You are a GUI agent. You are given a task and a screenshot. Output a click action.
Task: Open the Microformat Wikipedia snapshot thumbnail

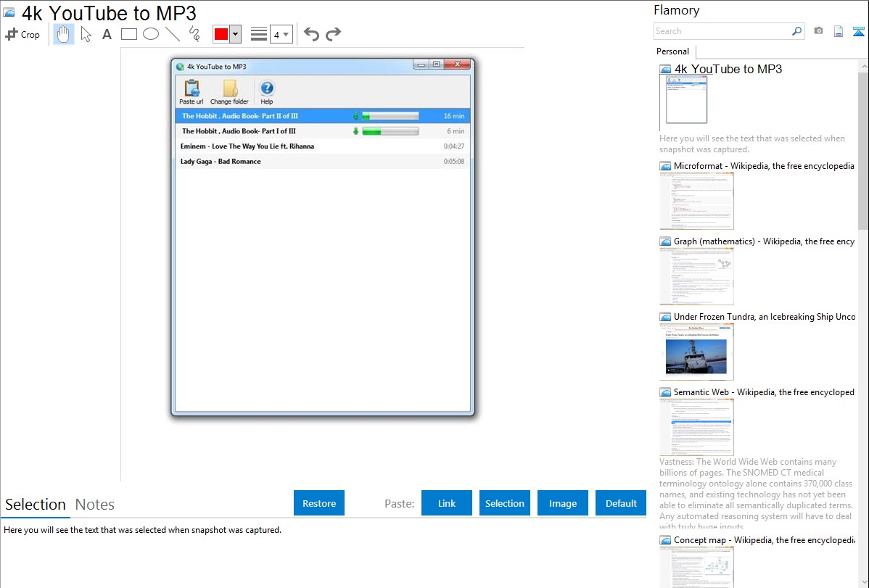[x=696, y=201]
